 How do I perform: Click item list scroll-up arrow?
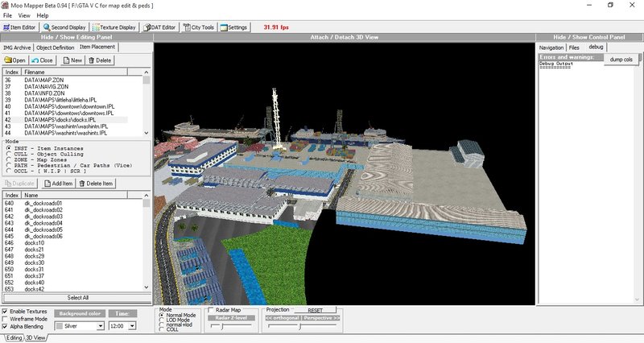(147, 195)
